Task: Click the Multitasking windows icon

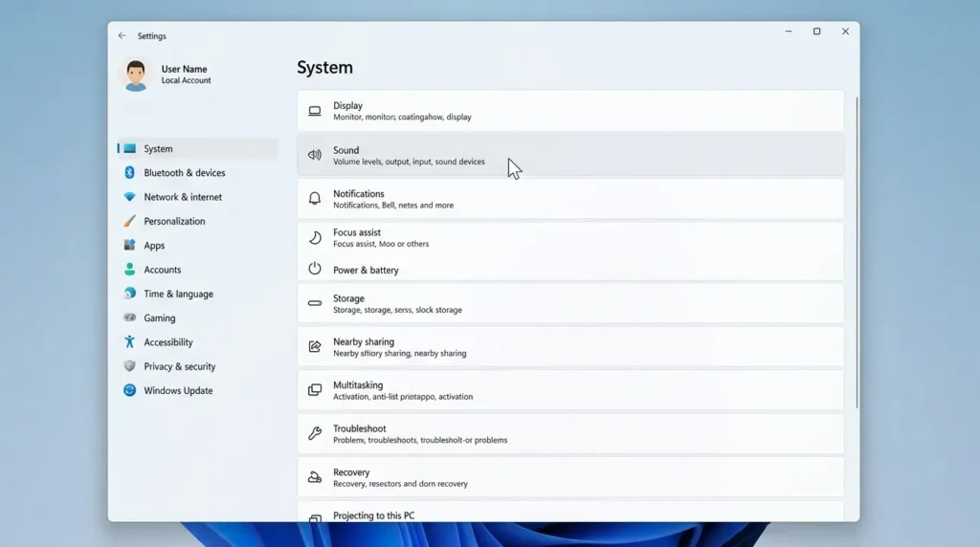Action: [x=315, y=390]
